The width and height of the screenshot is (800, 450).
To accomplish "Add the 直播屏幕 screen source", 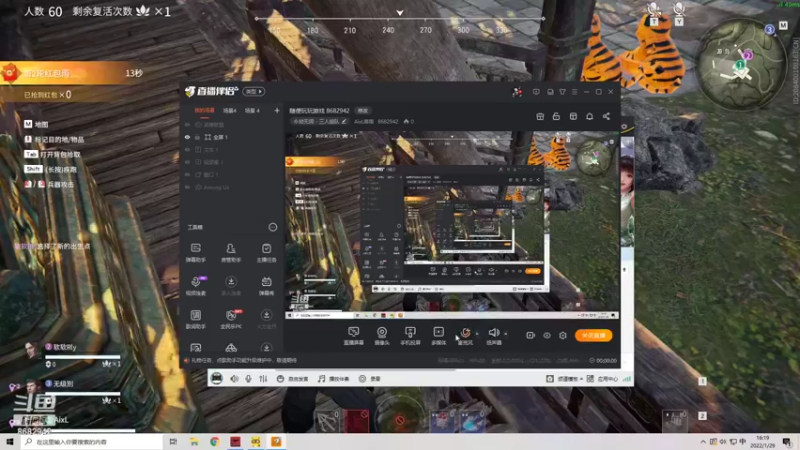I will (354, 336).
